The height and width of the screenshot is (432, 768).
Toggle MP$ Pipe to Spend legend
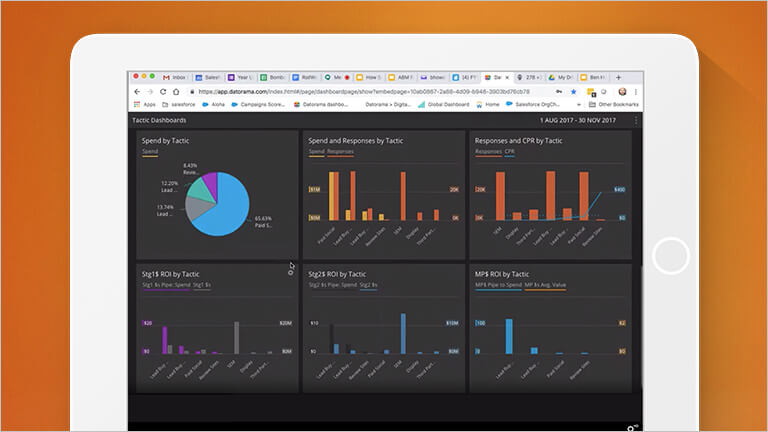point(499,285)
